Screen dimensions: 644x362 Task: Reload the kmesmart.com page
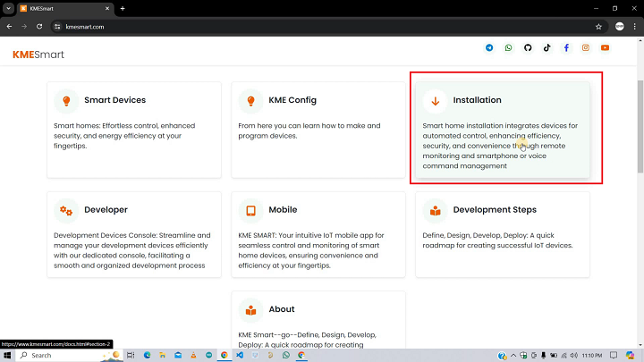coord(39,27)
